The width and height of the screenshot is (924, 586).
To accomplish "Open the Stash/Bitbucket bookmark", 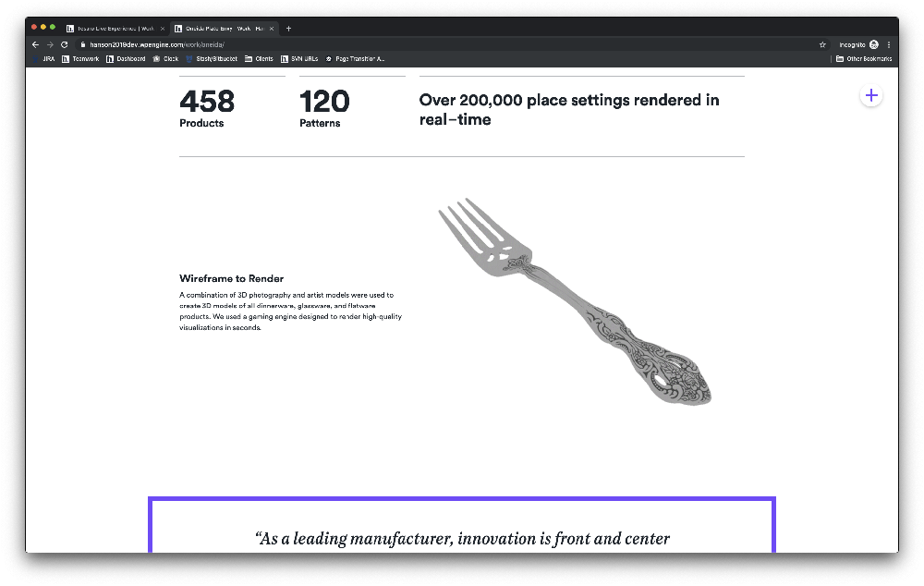I will (212, 59).
